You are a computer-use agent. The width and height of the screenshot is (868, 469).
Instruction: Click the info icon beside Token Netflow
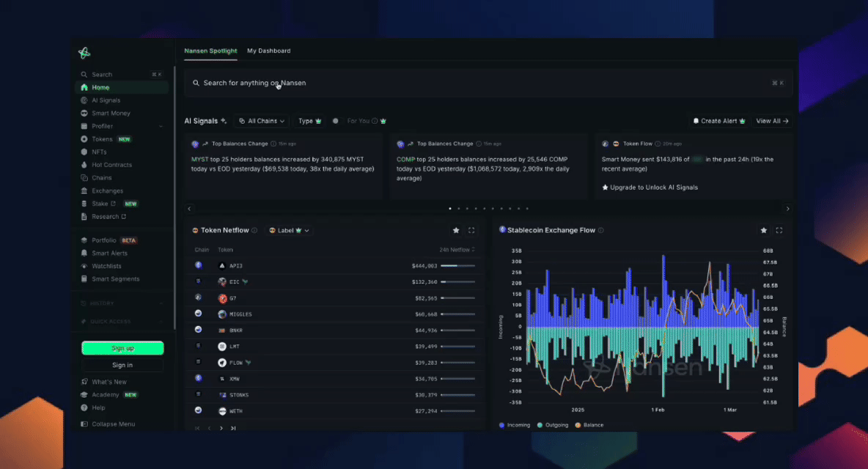pyautogui.click(x=254, y=230)
